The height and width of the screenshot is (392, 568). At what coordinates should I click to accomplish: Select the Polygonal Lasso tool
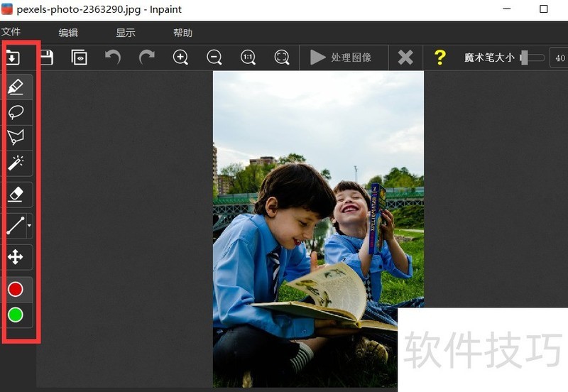(16, 137)
